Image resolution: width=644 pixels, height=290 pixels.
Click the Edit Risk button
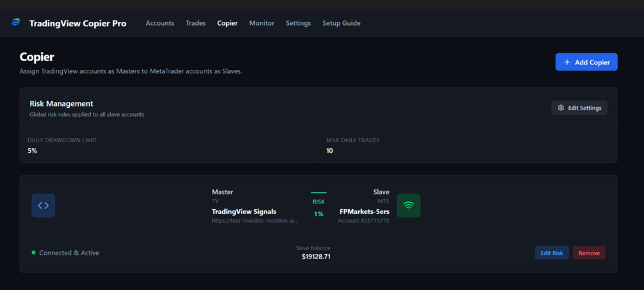[x=552, y=253]
